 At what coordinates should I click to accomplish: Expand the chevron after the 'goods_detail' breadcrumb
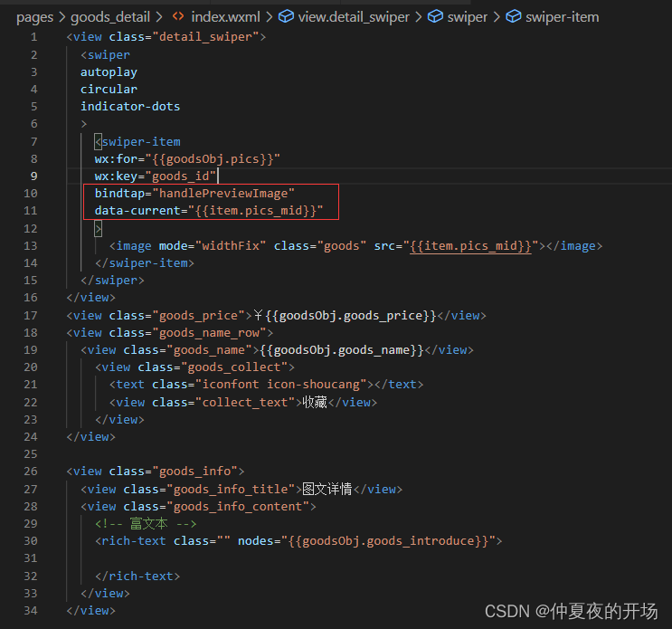pyautogui.click(x=159, y=17)
